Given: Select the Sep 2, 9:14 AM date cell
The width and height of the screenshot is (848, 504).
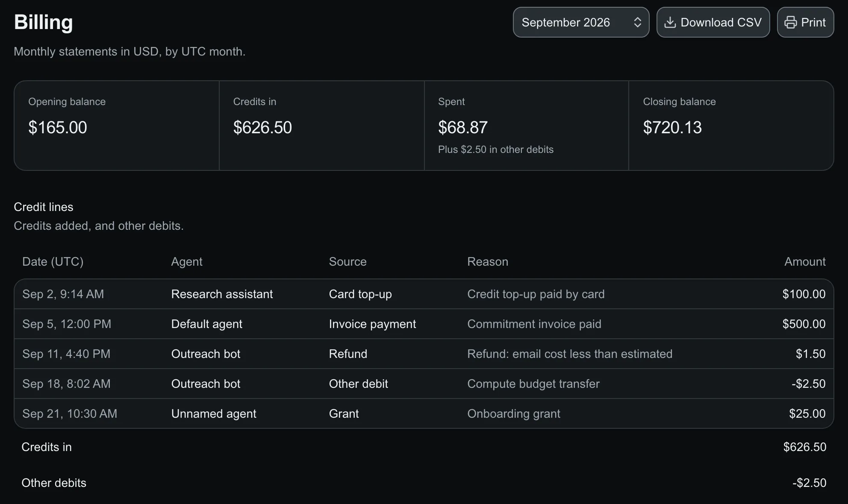Looking at the screenshot, I should 63,294.
